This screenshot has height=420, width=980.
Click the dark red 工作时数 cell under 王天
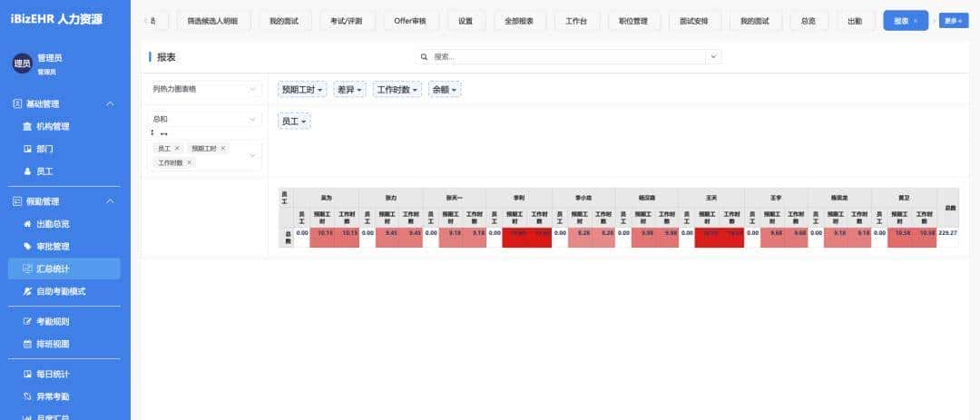click(x=732, y=238)
